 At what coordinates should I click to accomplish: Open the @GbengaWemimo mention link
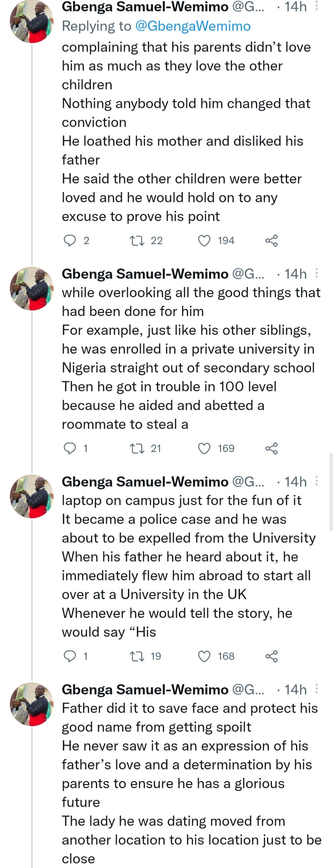(193, 26)
